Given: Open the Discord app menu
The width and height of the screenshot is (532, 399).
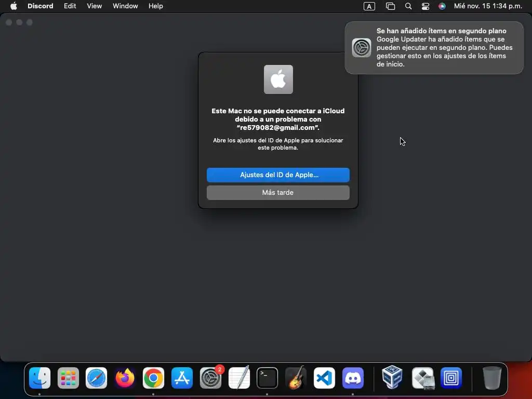Looking at the screenshot, I should click(41, 6).
